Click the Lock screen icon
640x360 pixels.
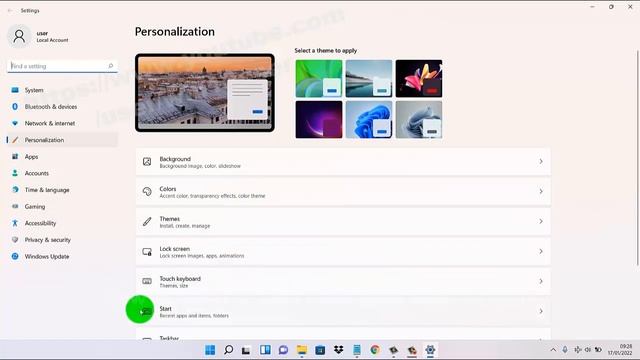147,251
